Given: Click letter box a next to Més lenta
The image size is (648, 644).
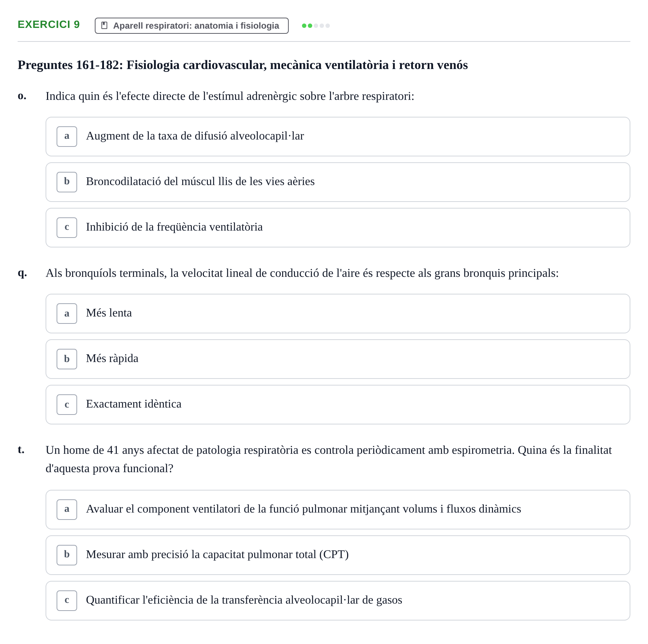Looking at the screenshot, I should 67,314.
